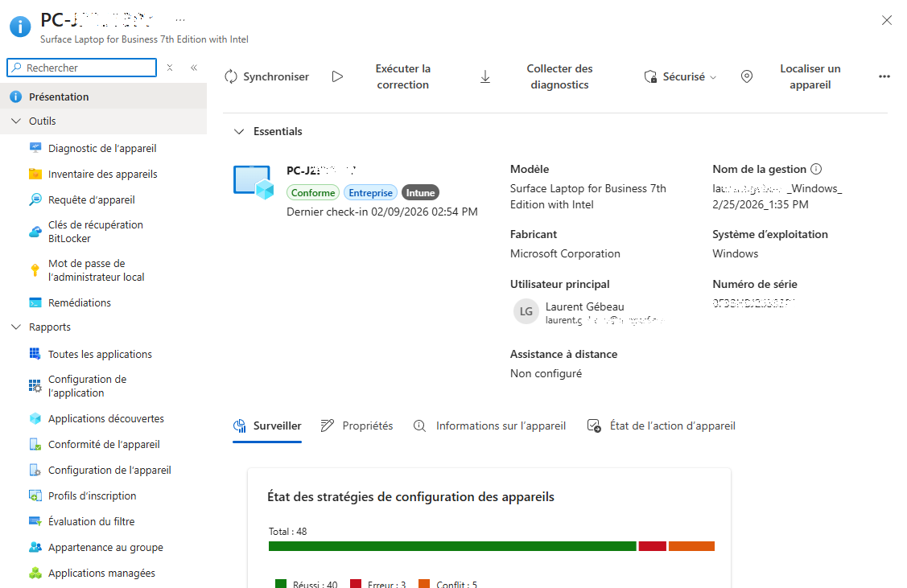This screenshot has height=588, width=907.
Task: Open the Laurent Gébeau user link
Action: pos(585,306)
